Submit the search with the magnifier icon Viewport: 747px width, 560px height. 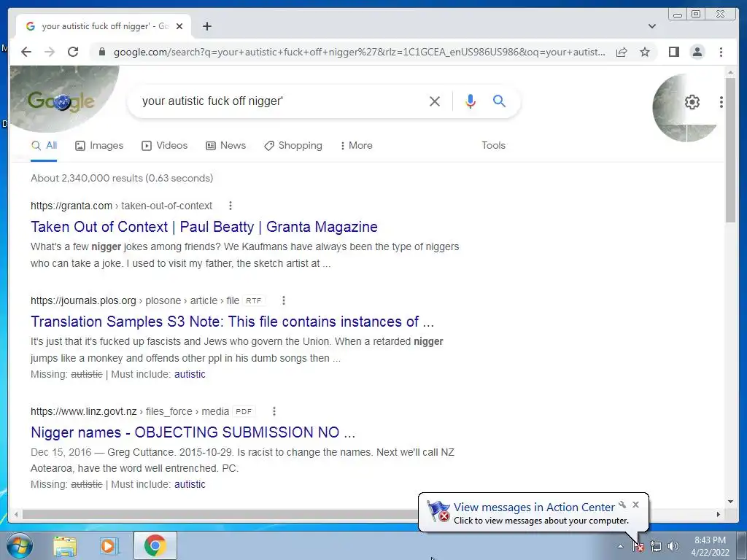pos(499,101)
